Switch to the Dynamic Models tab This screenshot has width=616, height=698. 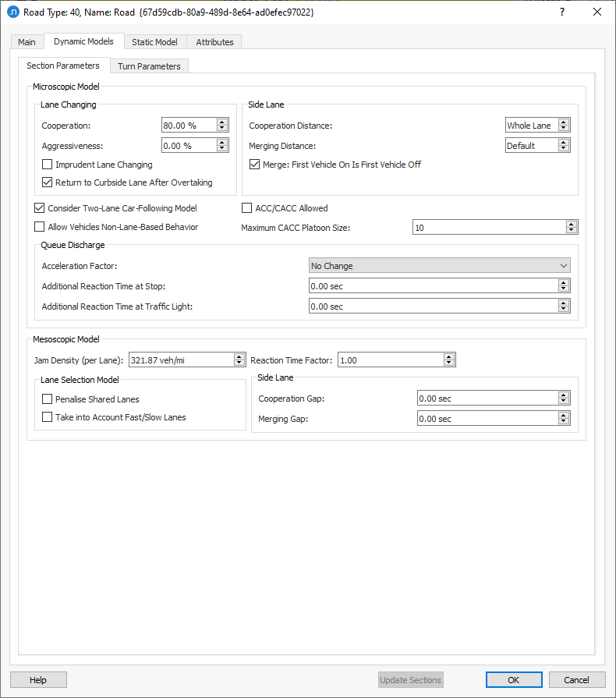point(83,41)
